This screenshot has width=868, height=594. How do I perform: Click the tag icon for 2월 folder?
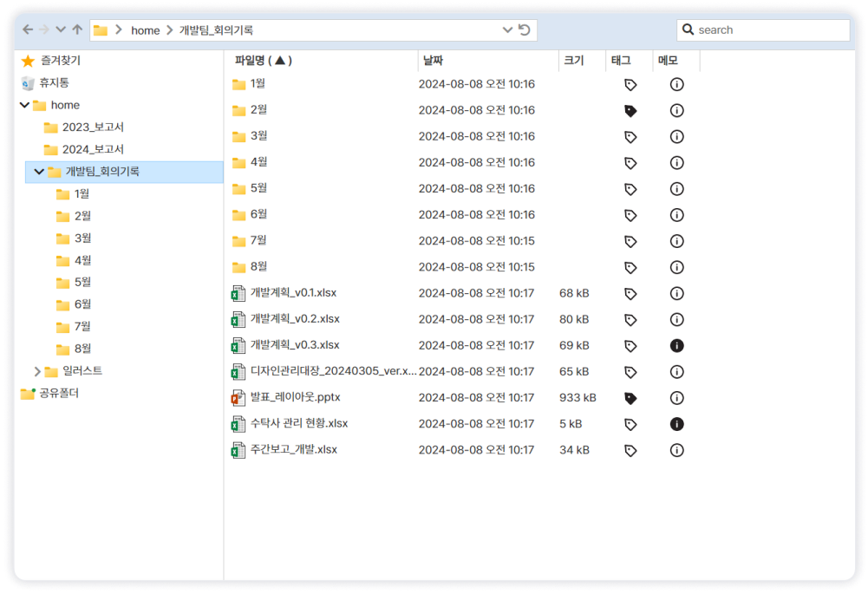coord(630,111)
